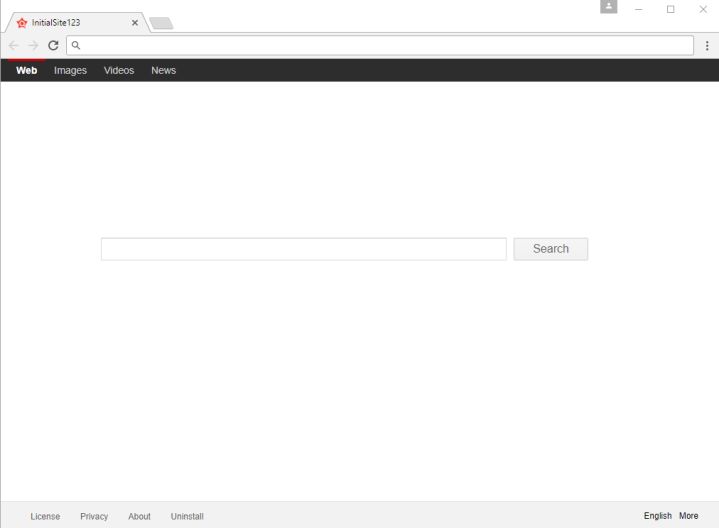
Task: Click the address bar magnifier icon
Action: point(76,45)
